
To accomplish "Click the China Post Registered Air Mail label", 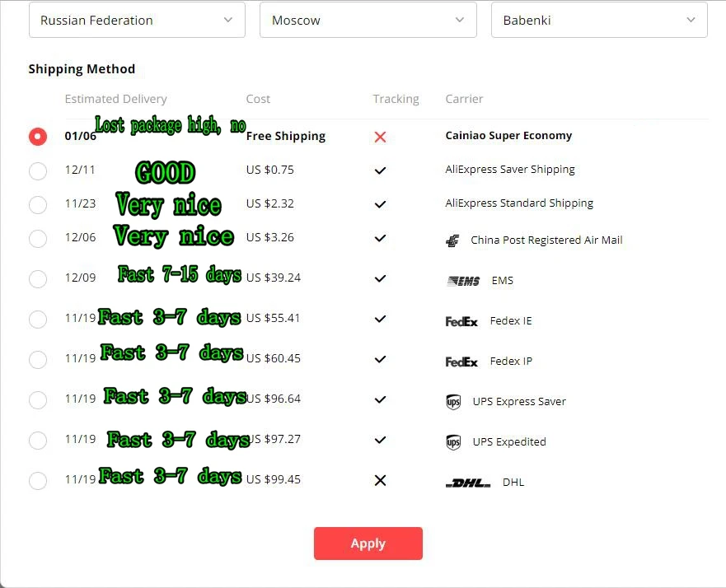I will [x=546, y=240].
